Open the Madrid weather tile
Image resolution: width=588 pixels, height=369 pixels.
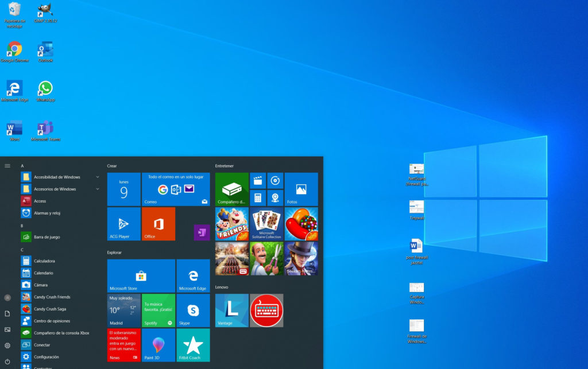coord(123,310)
